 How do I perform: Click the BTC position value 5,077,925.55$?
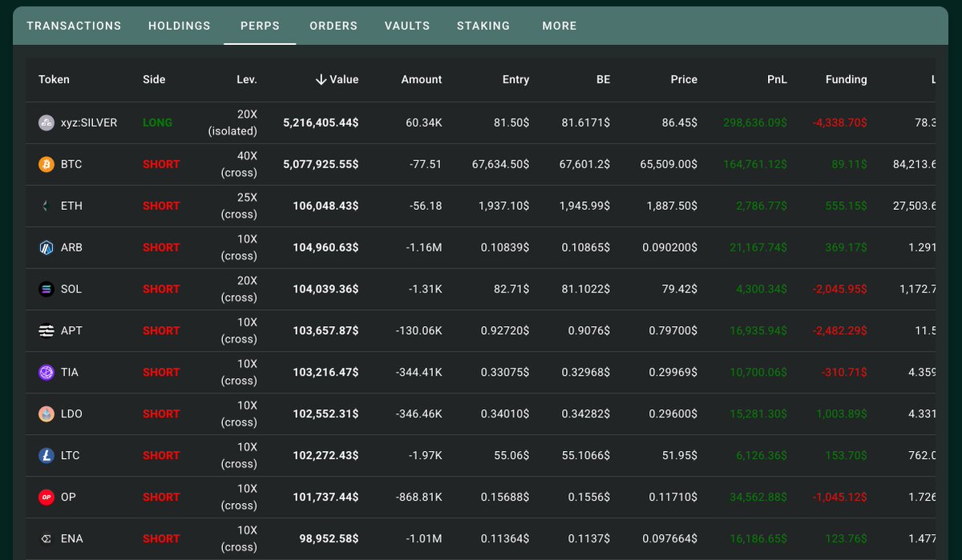tap(321, 164)
